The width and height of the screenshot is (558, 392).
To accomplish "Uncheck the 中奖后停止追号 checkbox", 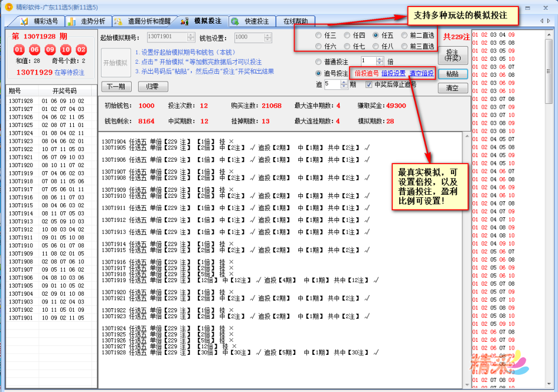I will 367,84.
